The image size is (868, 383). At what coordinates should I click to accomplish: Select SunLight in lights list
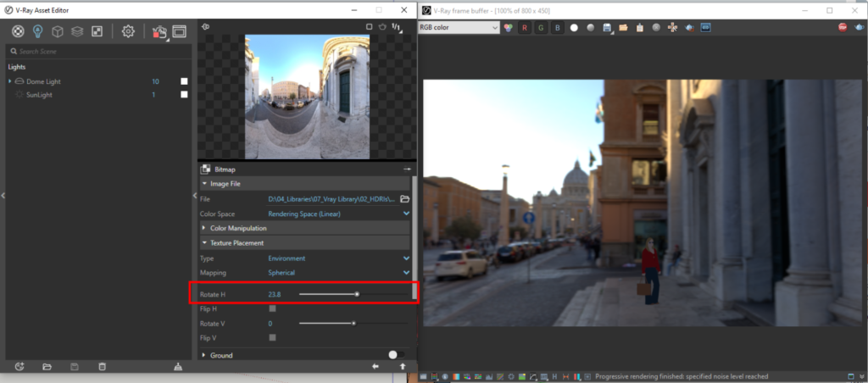39,95
